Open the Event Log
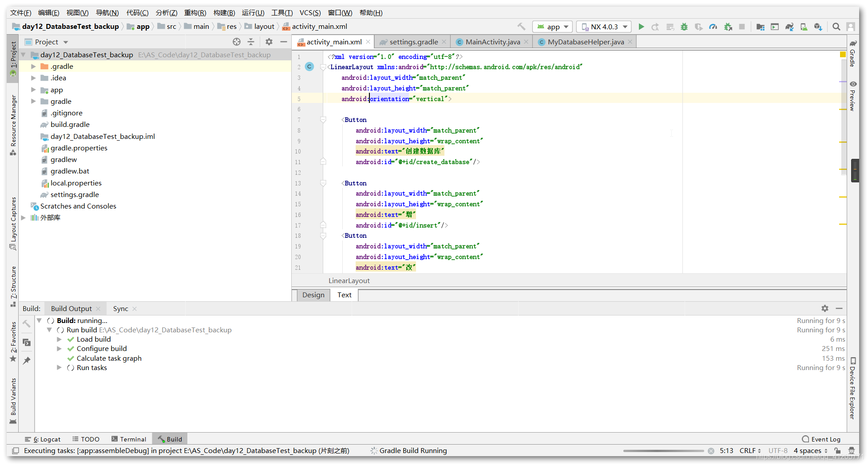This screenshot has width=868, height=465. click(821, 439)
